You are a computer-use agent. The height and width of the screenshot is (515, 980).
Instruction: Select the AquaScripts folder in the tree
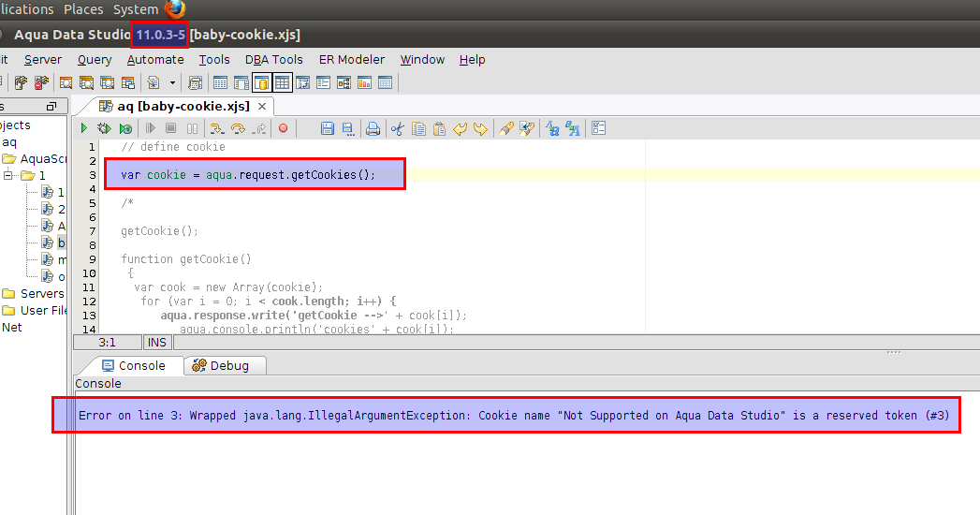tap(35, 159)
